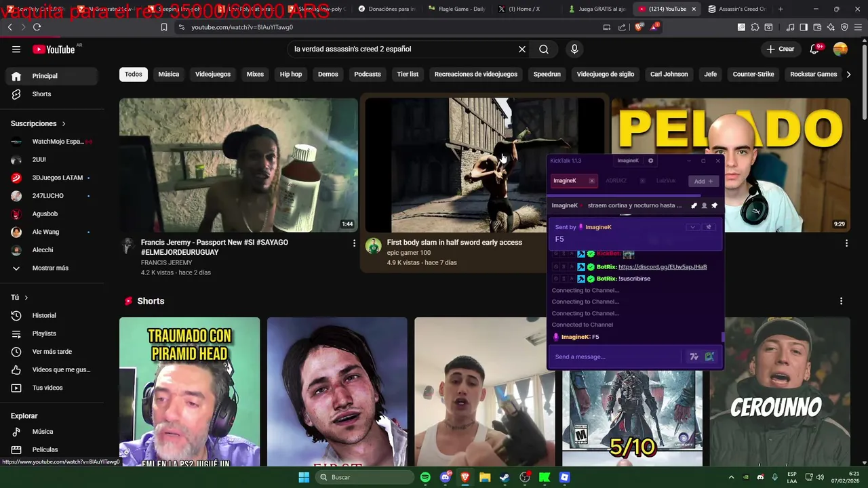The width and height of the screenshot is (868, 488).
Task: Click the Windows taskbar search box
Action: tap(365, 477)
